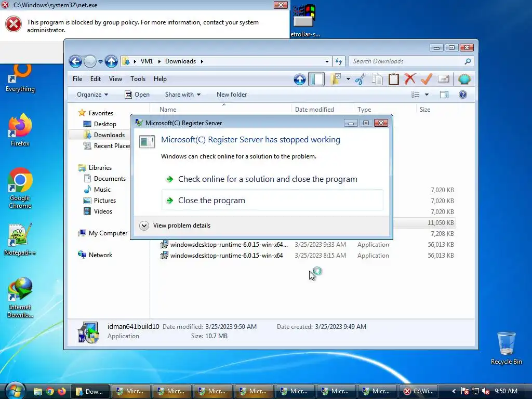Viewport: 532px width, 399px height.
Task: Toggle the navigation pane toolbar icon
Action: [x=316, y=79]
